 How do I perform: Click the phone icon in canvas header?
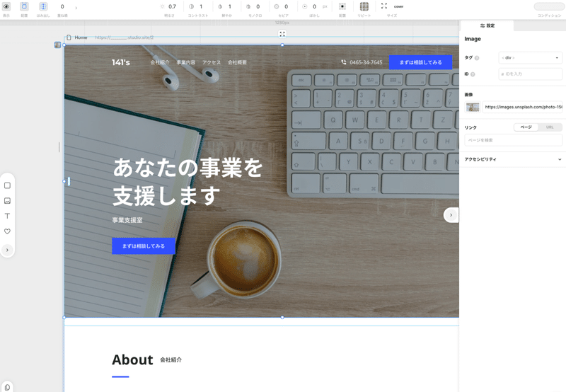[344, 62]
